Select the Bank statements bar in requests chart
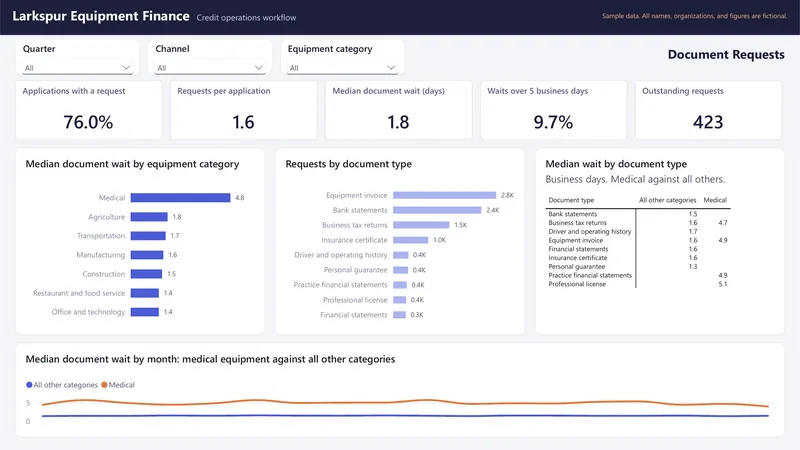 (x=437, y=210)
